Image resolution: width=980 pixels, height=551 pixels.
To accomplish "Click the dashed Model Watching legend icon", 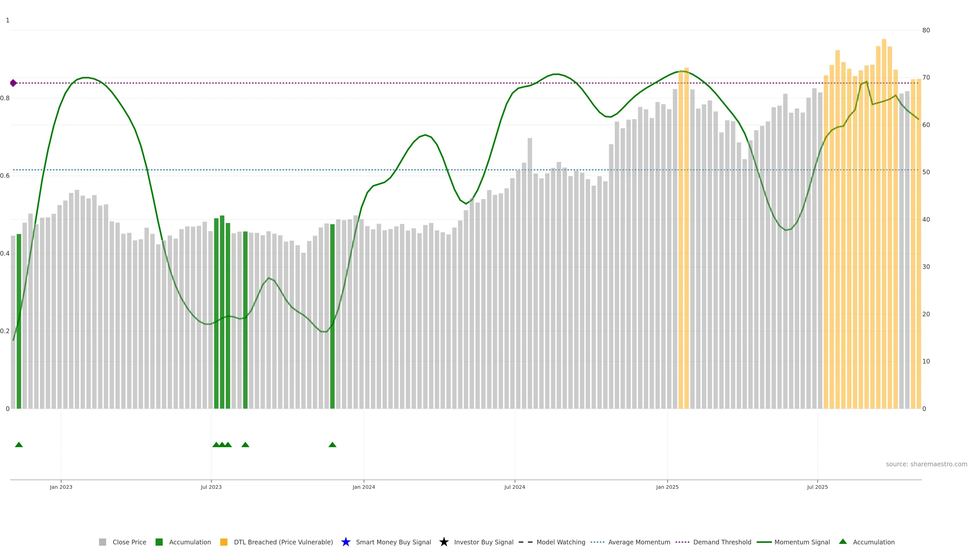I will coord(525,542).
